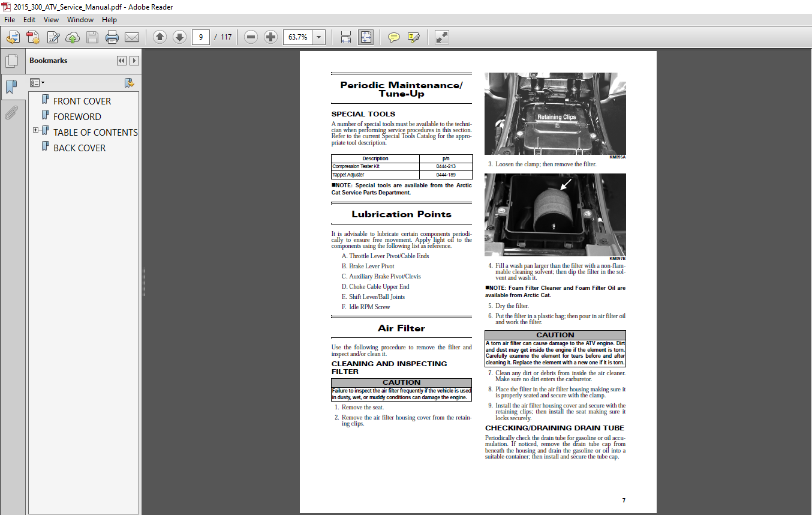Click the page number input field
The image size is (812, 515).
pos(201,37)
